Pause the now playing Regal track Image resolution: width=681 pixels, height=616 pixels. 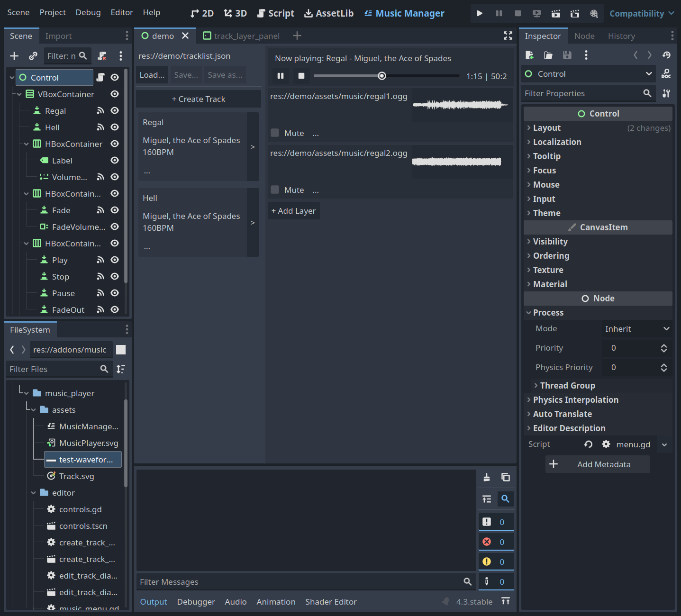281,76
